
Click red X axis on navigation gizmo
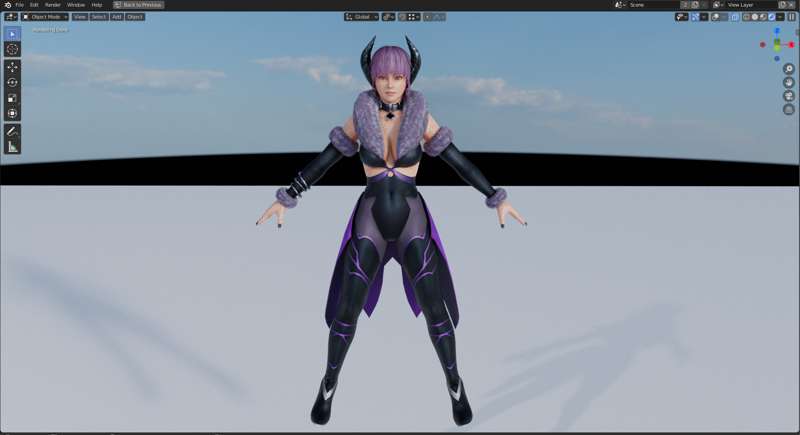pos(791,45)
